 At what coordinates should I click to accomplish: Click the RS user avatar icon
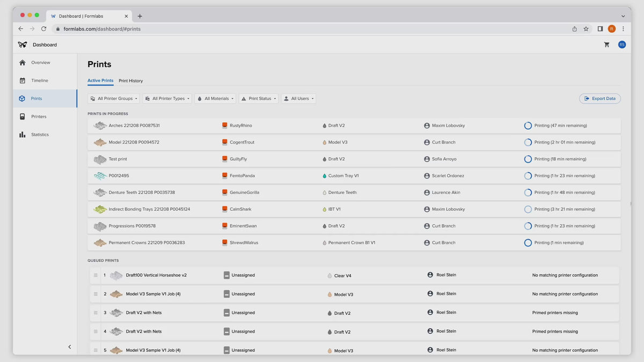[621, 45]
